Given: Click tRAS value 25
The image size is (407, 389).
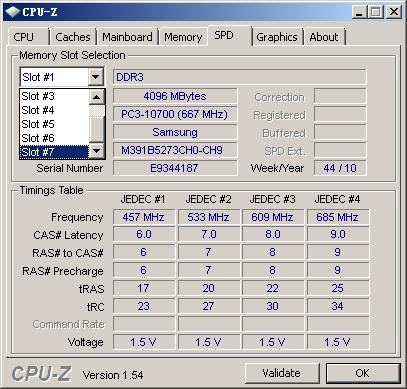Looking at the screenshot, I should click(x=338, y=288).
